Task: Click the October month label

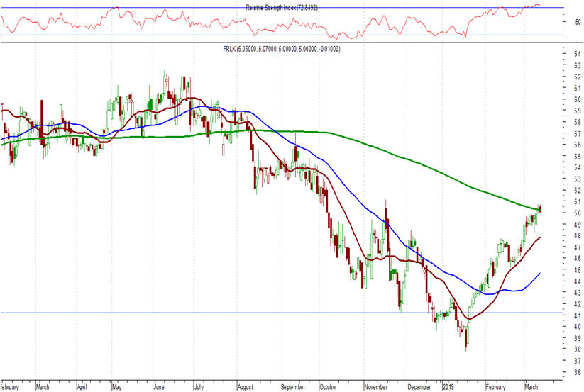Action: 328,387
